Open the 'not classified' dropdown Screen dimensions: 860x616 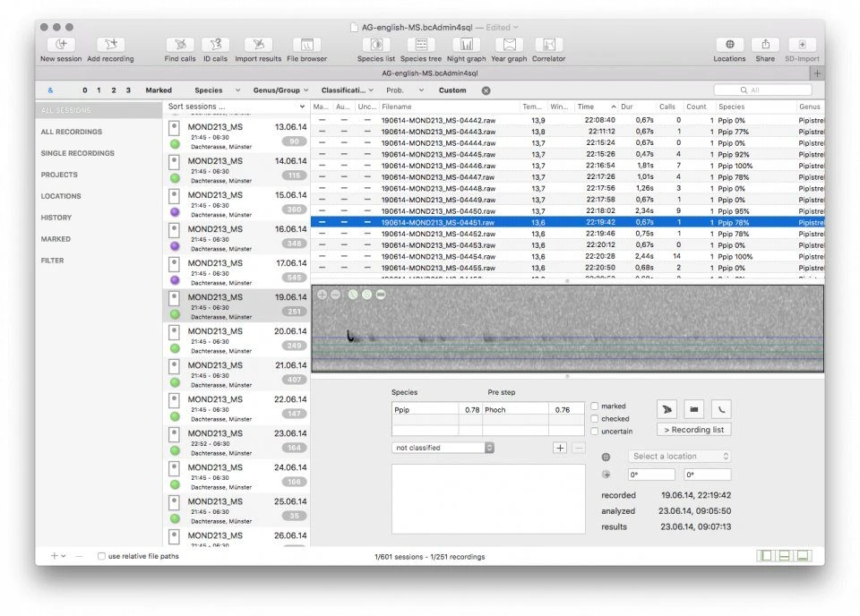point(443,448)
